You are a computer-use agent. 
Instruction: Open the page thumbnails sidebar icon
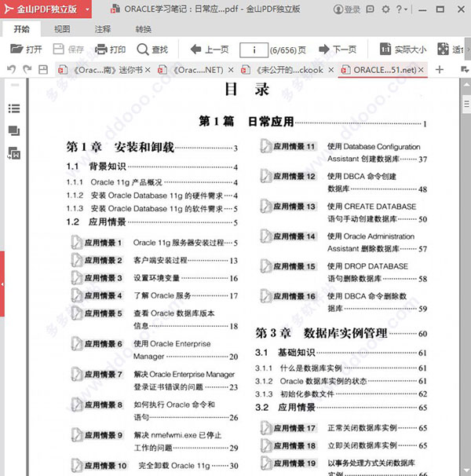(x=14, y=131)
